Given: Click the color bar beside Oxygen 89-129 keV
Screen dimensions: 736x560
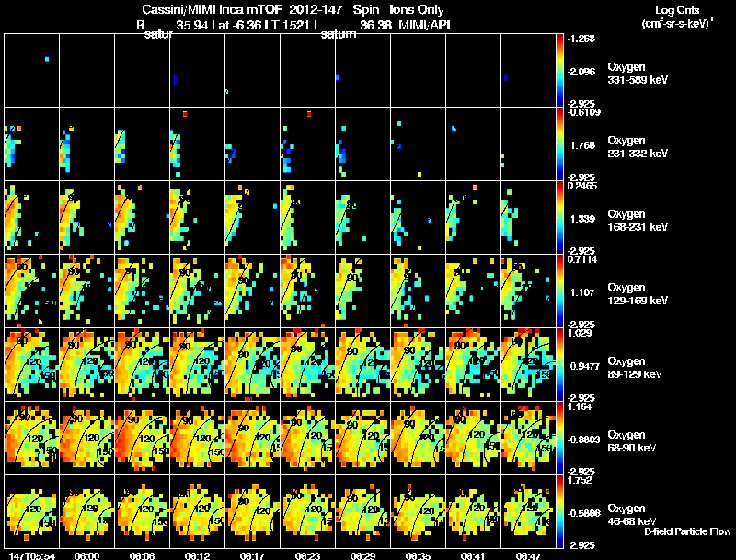Looking at the screenshot, I should (559, 364).
